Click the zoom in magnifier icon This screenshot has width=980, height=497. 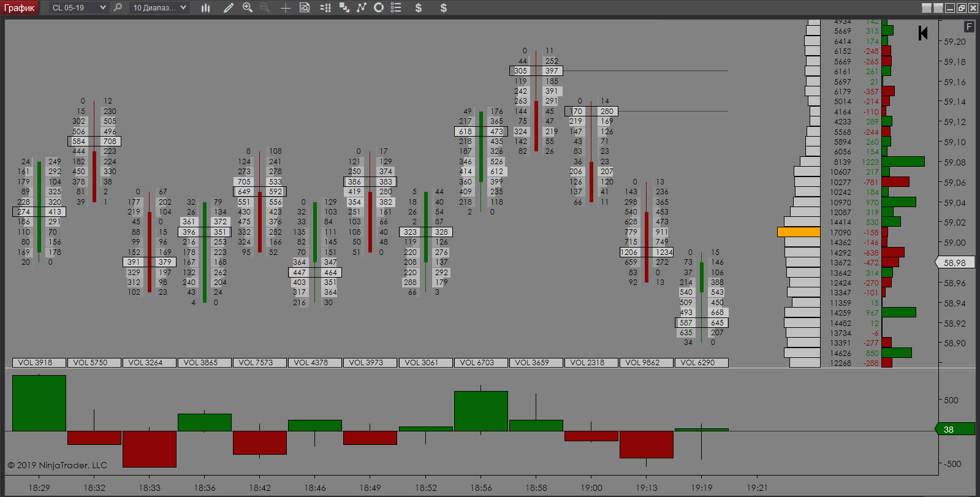coord(248,8)
